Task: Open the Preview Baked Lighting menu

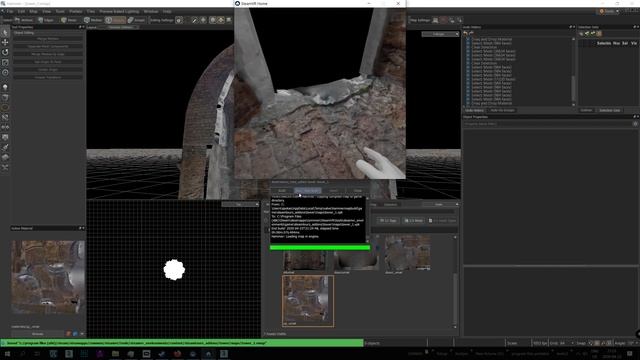Action: 119,11
